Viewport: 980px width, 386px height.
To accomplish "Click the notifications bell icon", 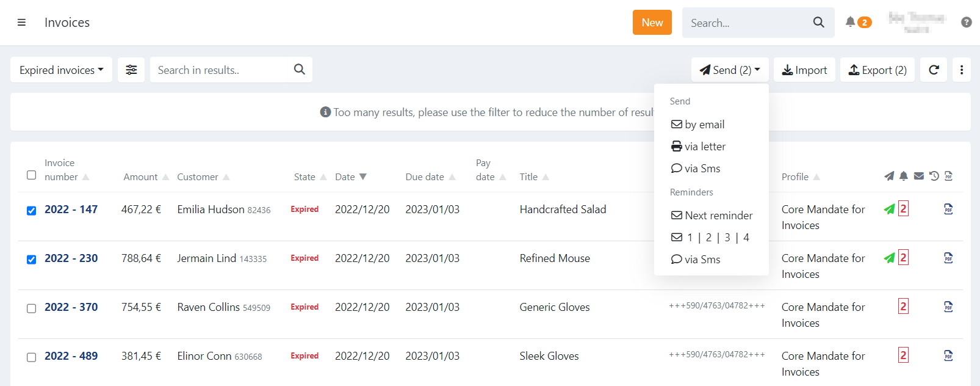I will (x=850, y=22).
